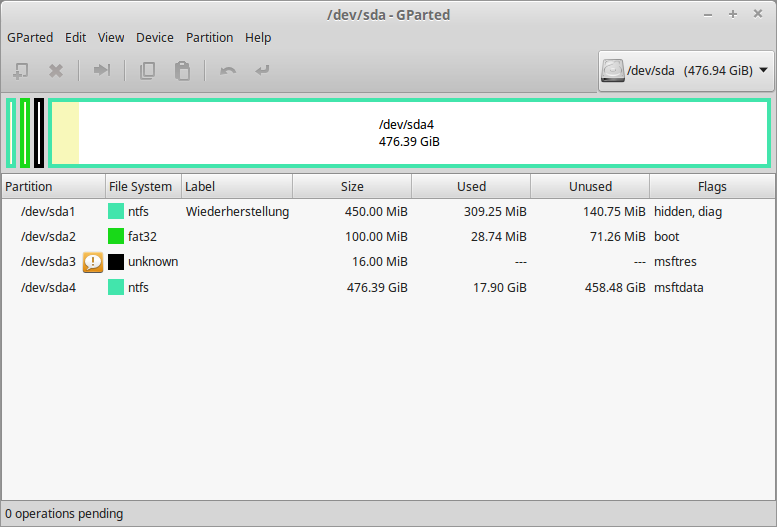Viewport: 777px width, 527px height.
Task: Open the GParted menu
Action: click(x=30, y=38)
